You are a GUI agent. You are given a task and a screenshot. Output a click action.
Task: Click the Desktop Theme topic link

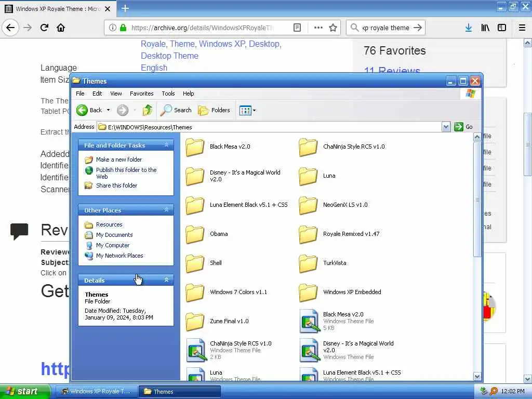(170, 56)
